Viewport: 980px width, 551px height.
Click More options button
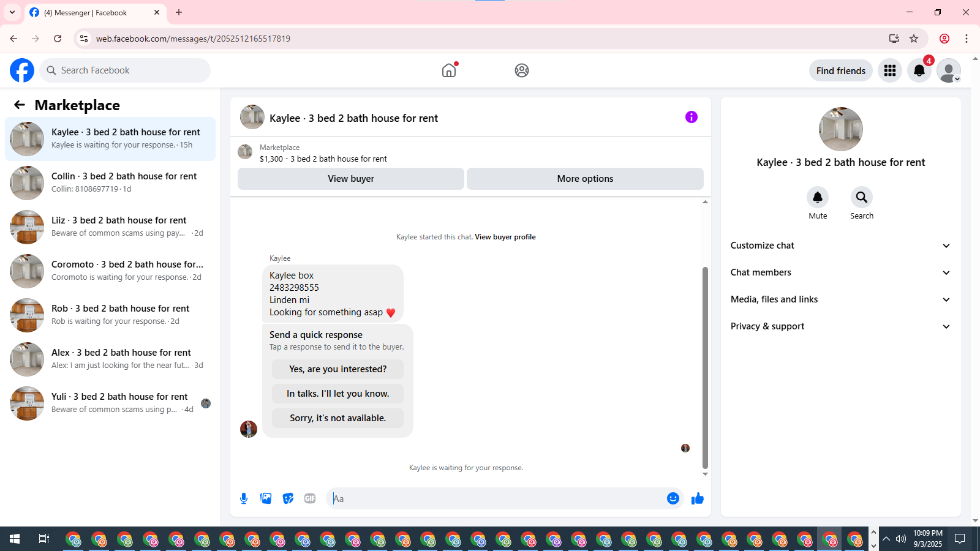tap(585, 179)
